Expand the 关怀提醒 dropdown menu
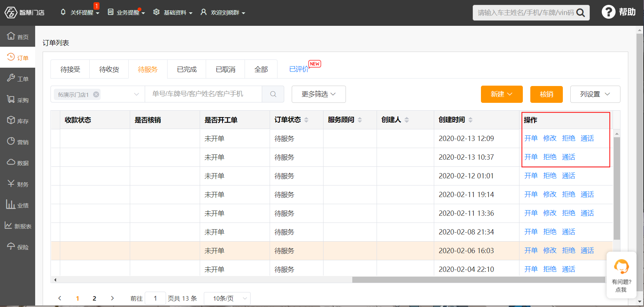Image resolution: width=644 pixels, height=307 pixels. pyautogui.click(x=98, y=13)
